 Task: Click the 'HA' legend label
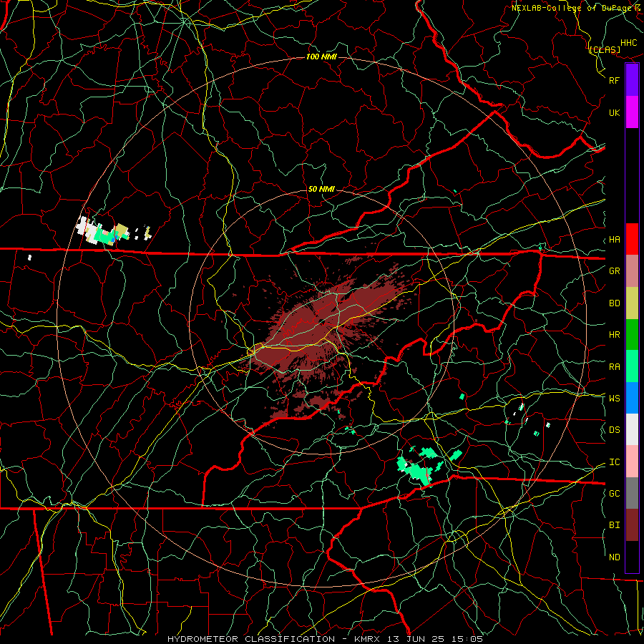(614, 240)
